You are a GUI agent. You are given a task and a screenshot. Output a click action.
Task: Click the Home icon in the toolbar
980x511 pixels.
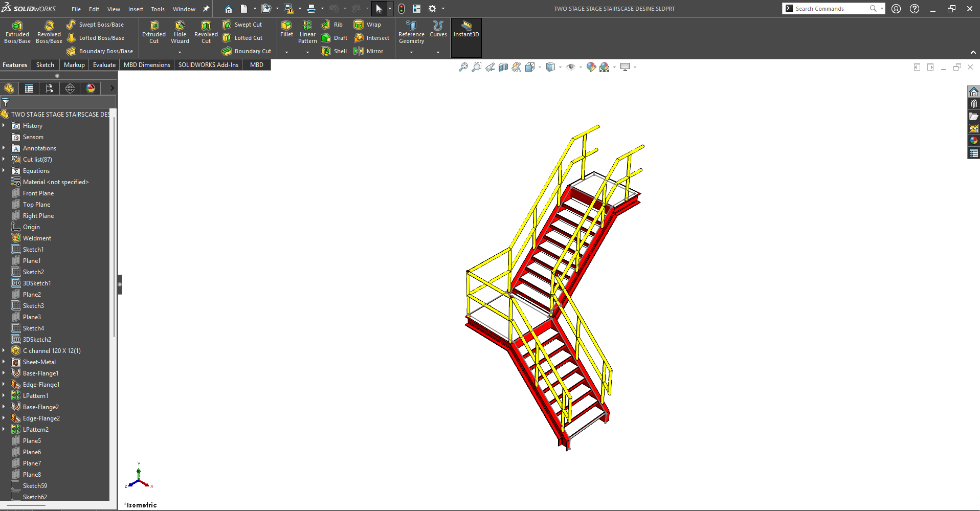point(228,9)
